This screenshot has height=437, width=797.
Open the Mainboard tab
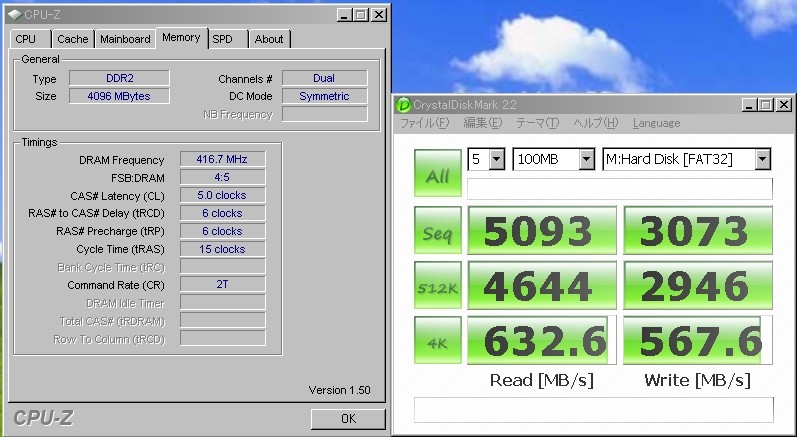click(125, 39)
